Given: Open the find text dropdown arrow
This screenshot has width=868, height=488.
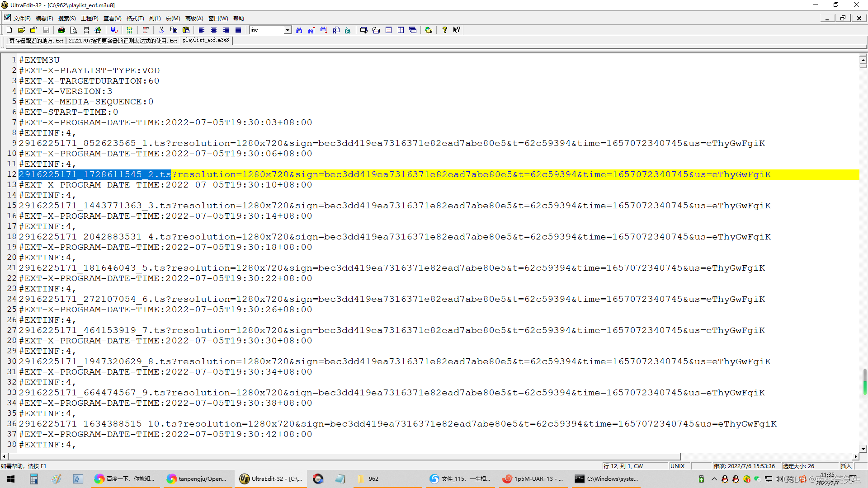Looking at the screenshot, I should tap(288, 30).
